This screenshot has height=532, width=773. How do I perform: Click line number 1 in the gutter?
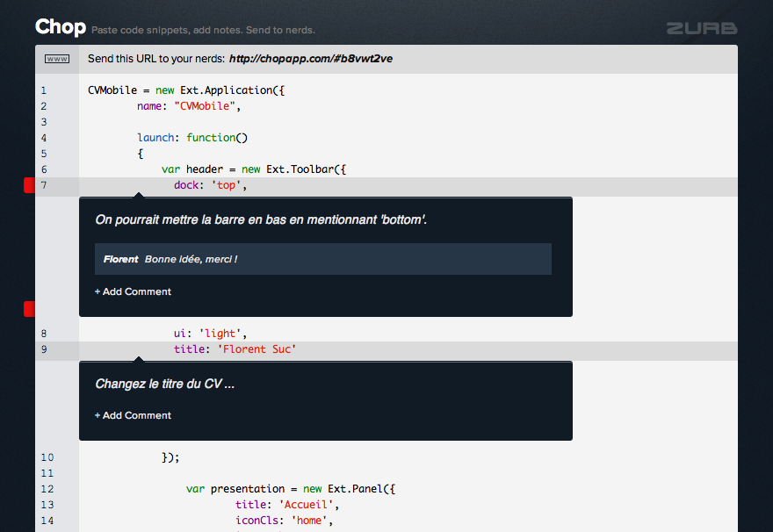[x=44, y=90]
